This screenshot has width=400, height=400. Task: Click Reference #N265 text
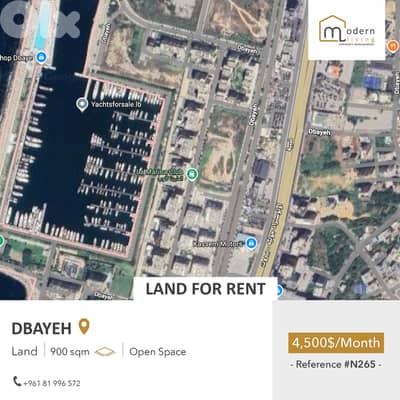pos(336,364)
